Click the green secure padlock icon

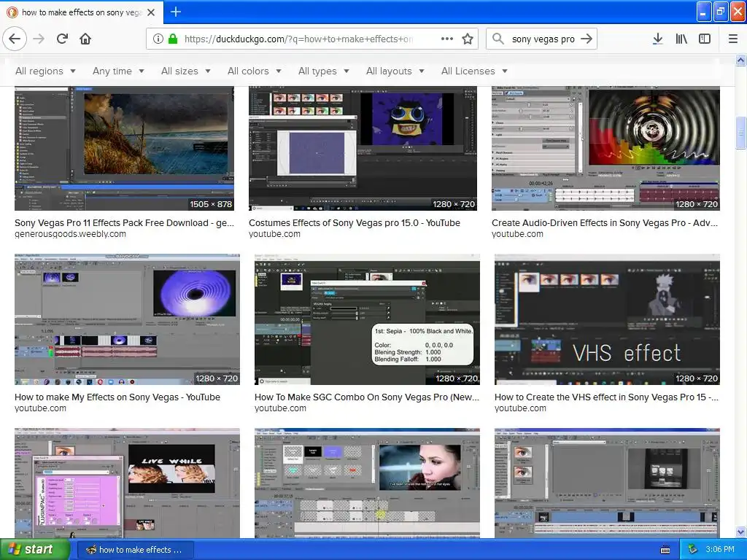pyautogui.click(x=173, y=39)
